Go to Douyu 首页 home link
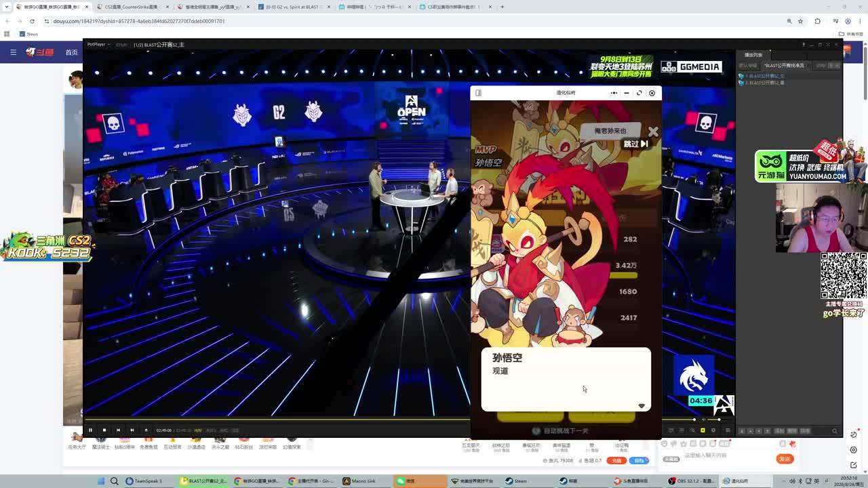The width and height of the screenshot is (868, 488). (71, 52)
